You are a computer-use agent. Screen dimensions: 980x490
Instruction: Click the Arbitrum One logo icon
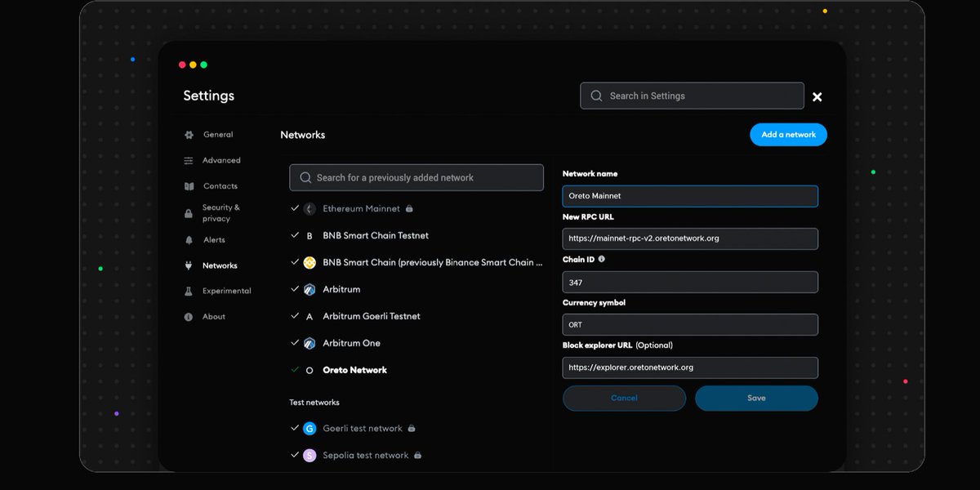tap(310, 344)
